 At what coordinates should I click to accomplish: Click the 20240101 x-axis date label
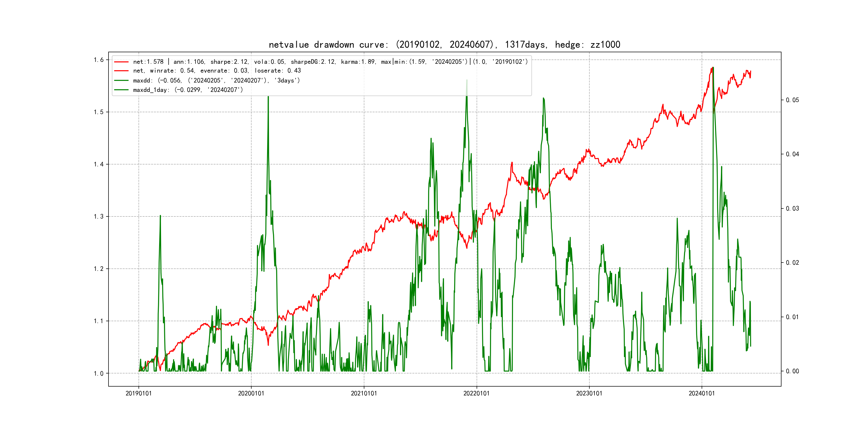click(x=702, y=394)
